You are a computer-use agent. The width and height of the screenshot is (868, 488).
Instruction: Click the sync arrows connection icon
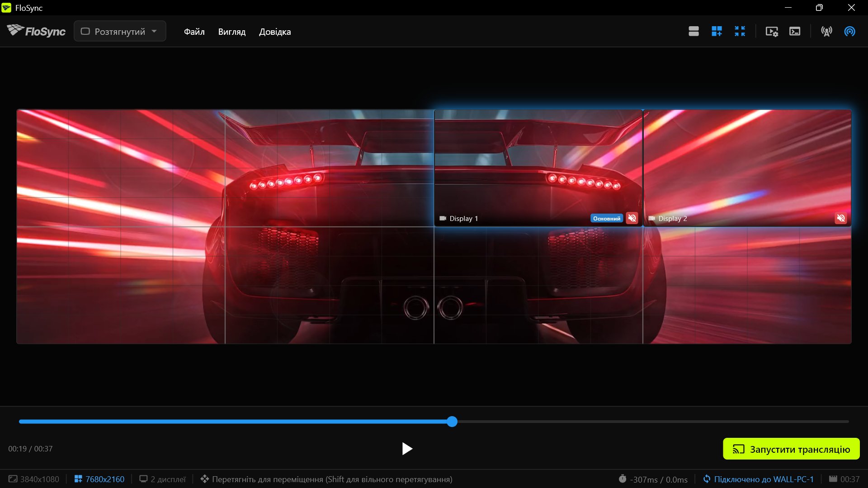coord(707,479)
